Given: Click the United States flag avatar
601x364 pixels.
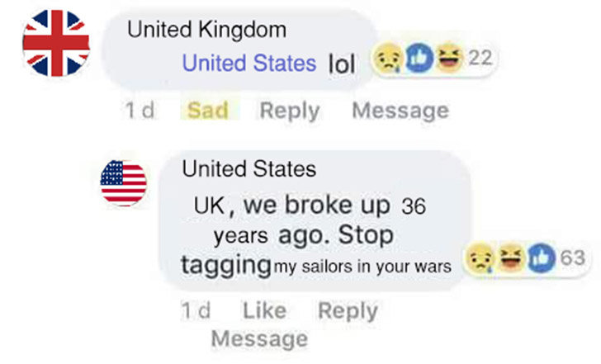Looking at the screenshot, I should 124,183.
